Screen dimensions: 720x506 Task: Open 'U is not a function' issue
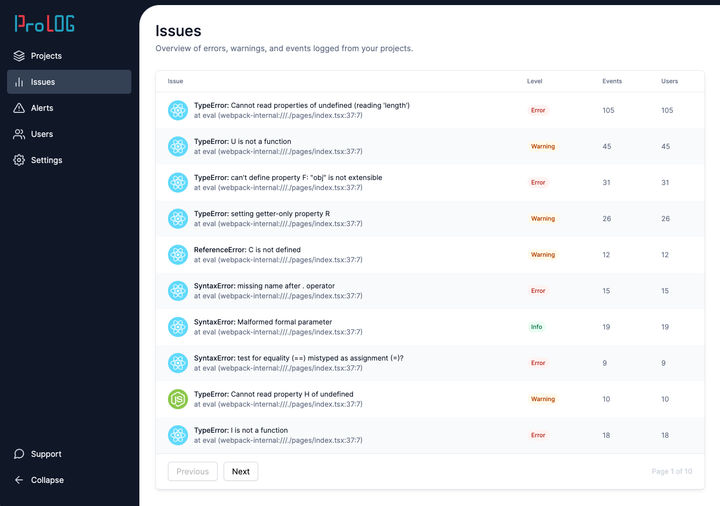243,141
